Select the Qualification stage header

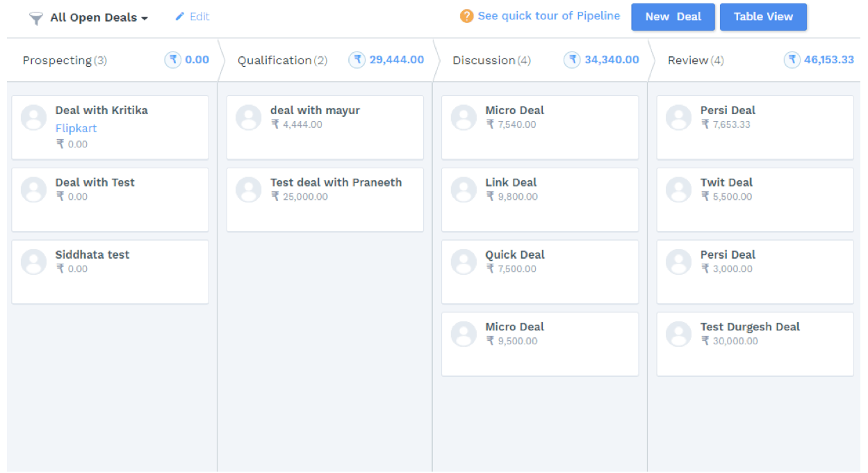(282, 60)
